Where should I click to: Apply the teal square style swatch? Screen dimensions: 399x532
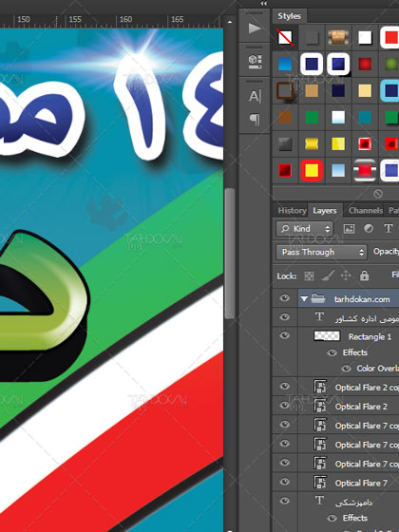click(x=365, y=118)
